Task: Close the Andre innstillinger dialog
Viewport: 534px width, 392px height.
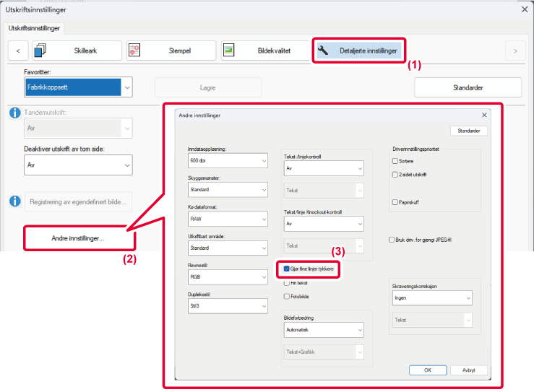Action: (x=484, y=116)
